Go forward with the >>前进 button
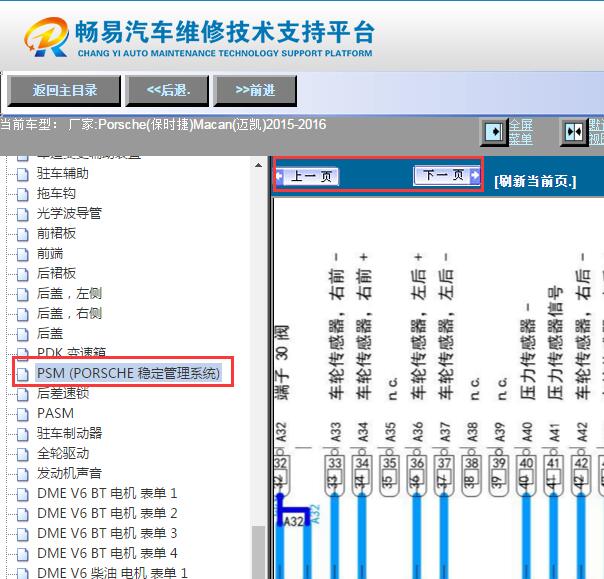 pyautogui.click(x=255, y=91)
